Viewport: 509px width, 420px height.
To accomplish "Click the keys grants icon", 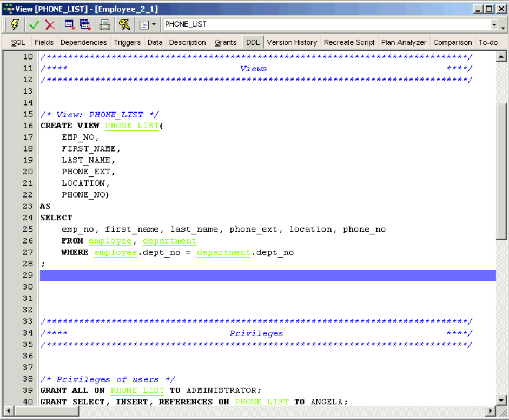I will pos(124,24).
